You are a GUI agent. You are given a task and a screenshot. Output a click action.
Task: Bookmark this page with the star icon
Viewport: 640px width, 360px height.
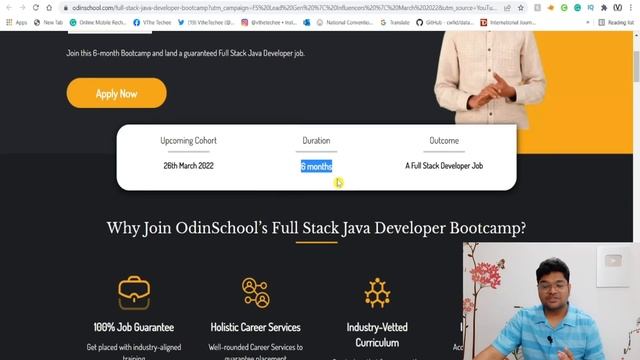[x=521, y=8]
